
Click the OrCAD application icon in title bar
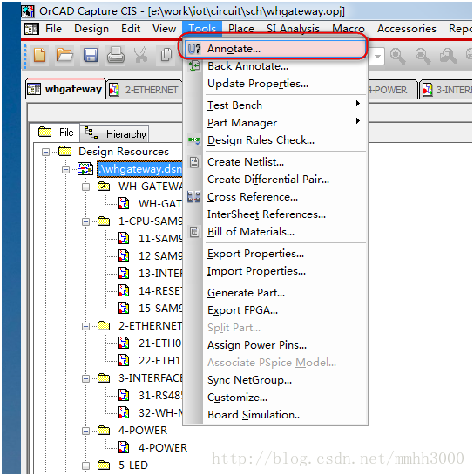[x=28, y=11]
